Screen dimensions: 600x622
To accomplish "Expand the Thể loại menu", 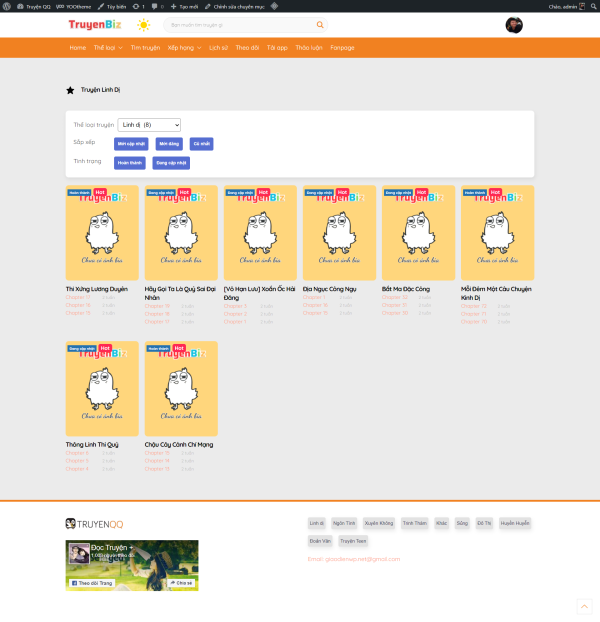I will tap(107, 47).
